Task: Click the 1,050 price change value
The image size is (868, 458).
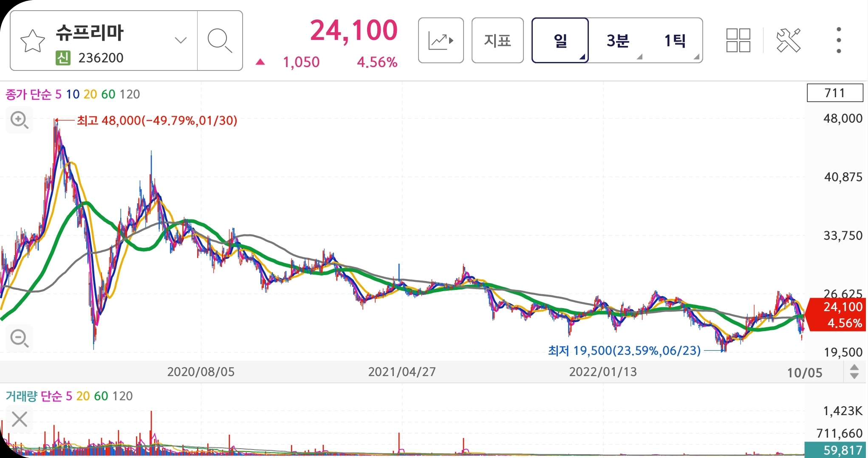Action: click(x=301, y=62)
